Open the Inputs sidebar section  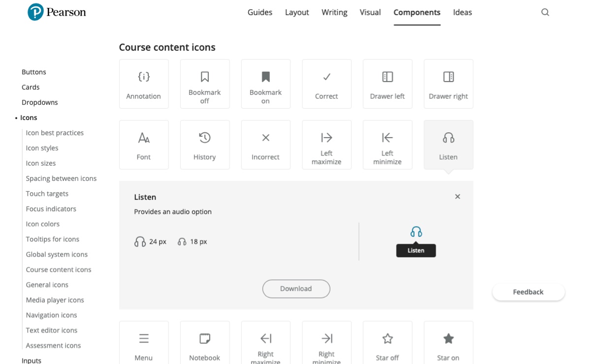pos(32,361)
